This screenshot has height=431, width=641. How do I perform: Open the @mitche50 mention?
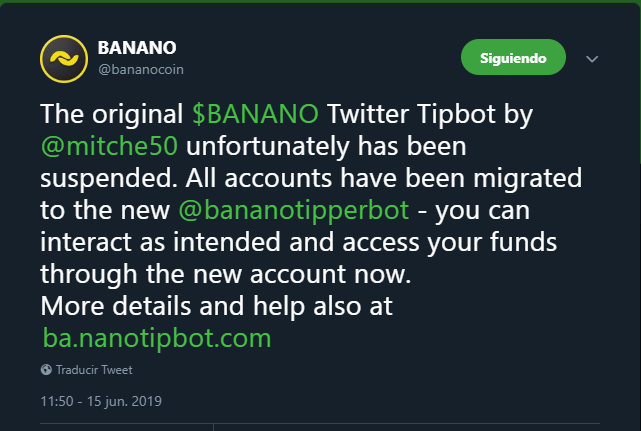pos(110,146)
